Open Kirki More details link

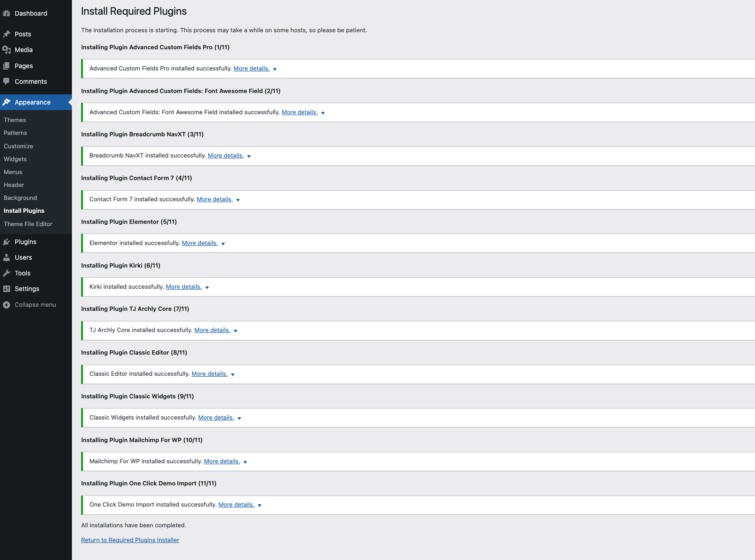tap(184, 286)
